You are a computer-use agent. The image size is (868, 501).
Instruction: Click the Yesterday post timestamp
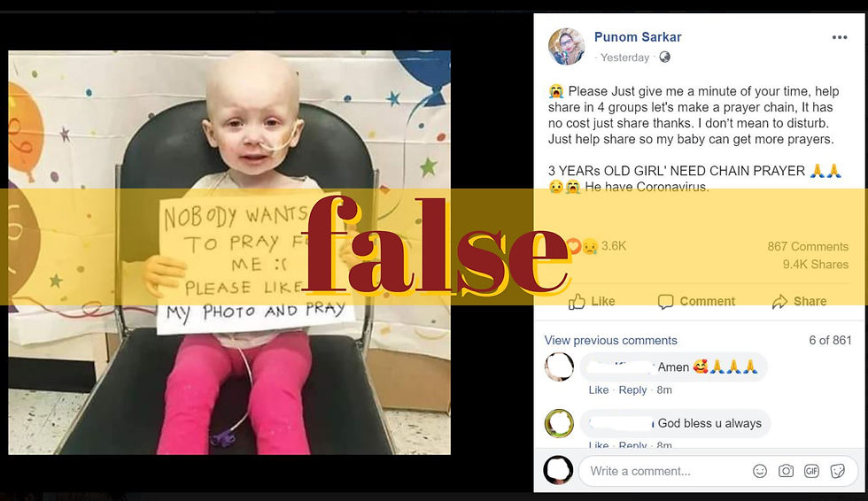625,58
